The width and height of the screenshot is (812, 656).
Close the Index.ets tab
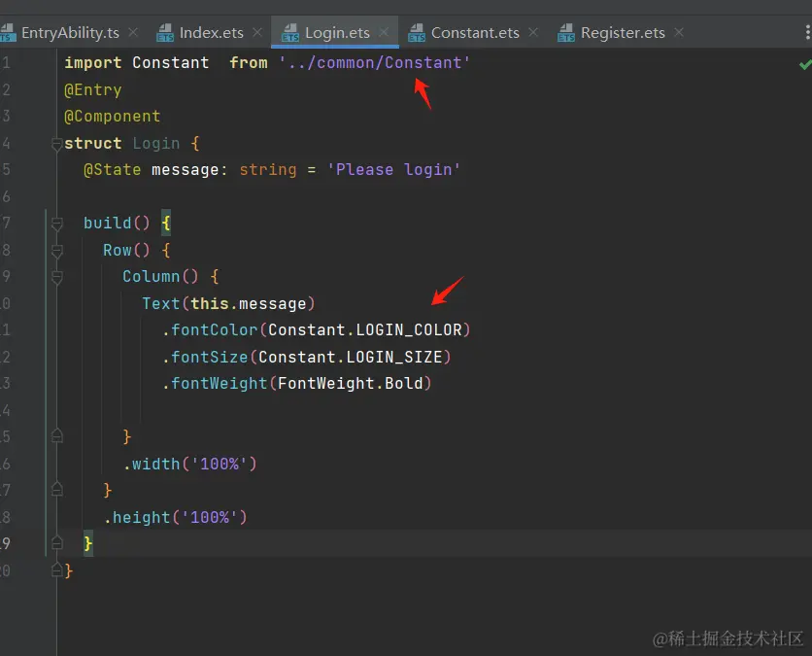point(257,33)
